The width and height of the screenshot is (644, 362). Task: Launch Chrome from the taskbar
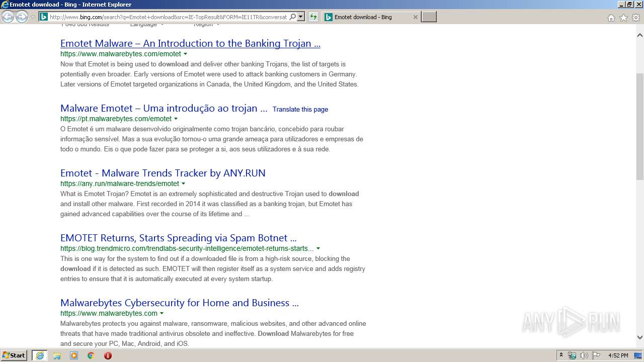pos(91,355)
